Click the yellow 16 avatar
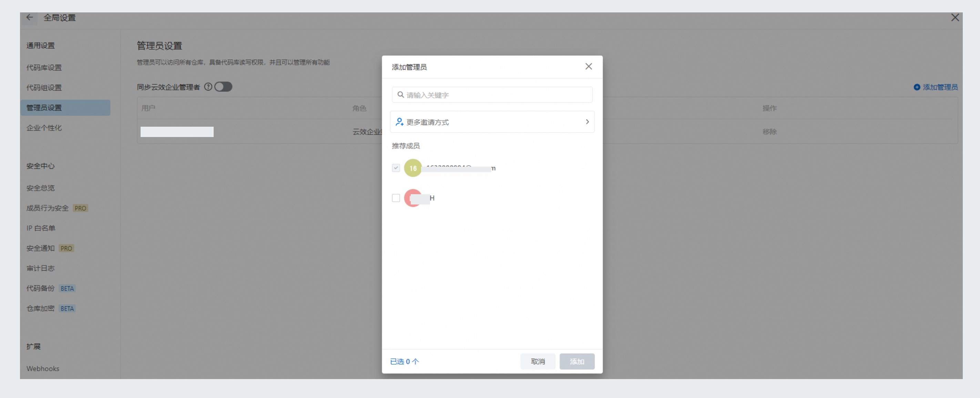980x398 pixels. (x=413, y=168)
